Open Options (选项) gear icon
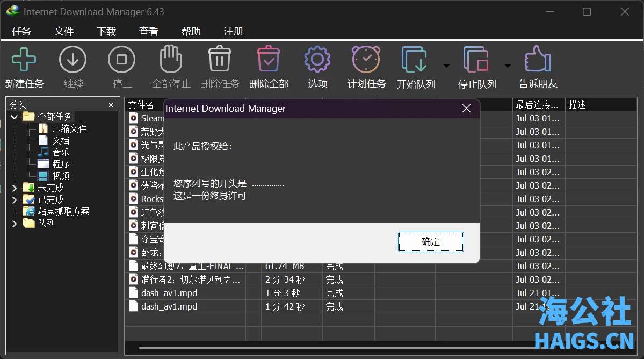 point(317,60)
